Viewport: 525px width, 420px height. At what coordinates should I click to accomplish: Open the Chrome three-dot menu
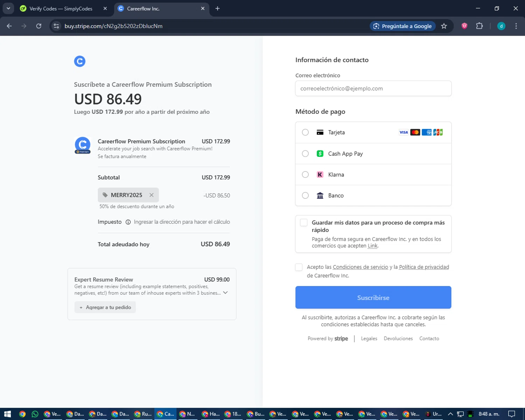coord(516,26)
